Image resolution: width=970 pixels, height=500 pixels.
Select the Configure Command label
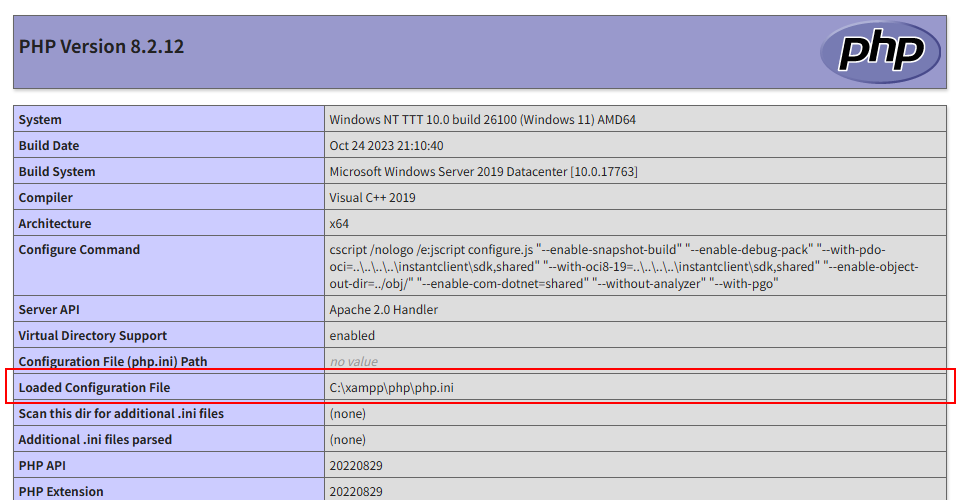(79, 250)
